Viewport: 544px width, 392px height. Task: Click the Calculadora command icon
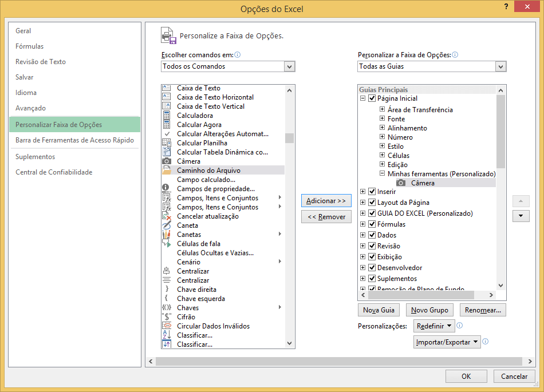tap(167, 116)
